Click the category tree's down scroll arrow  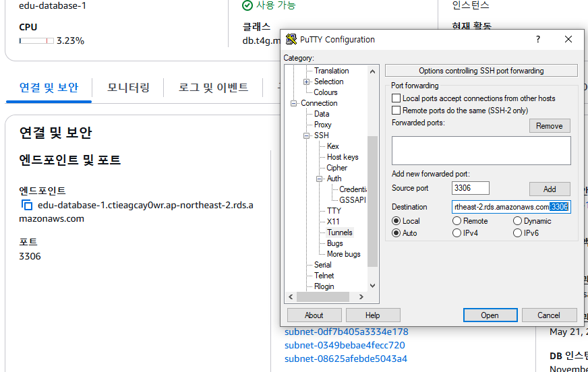tap(372, 286)
